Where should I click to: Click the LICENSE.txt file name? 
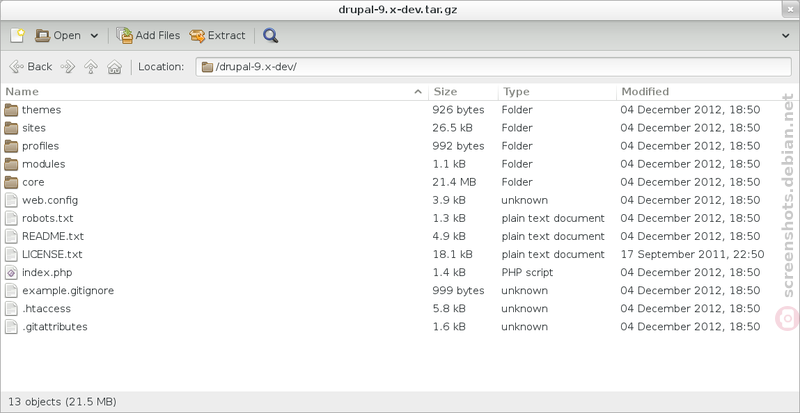[52, 254]
